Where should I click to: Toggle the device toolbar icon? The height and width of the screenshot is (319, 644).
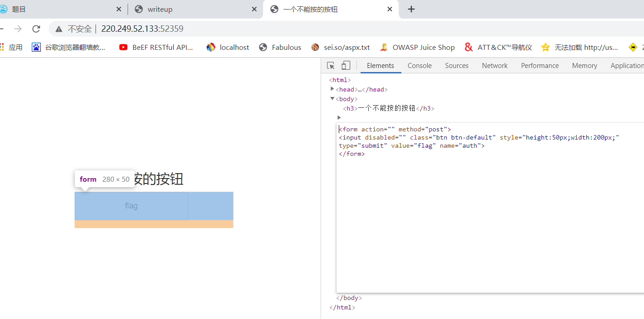(346, 66)
